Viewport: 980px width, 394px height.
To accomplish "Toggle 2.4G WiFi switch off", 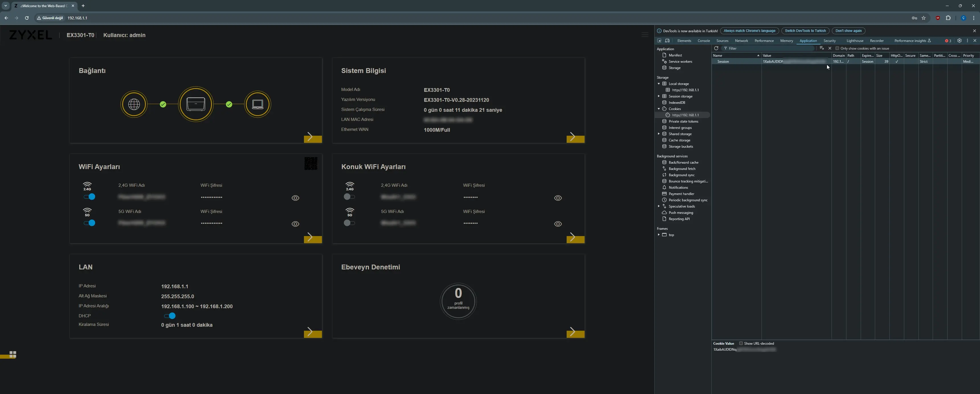I will (89, 197).
